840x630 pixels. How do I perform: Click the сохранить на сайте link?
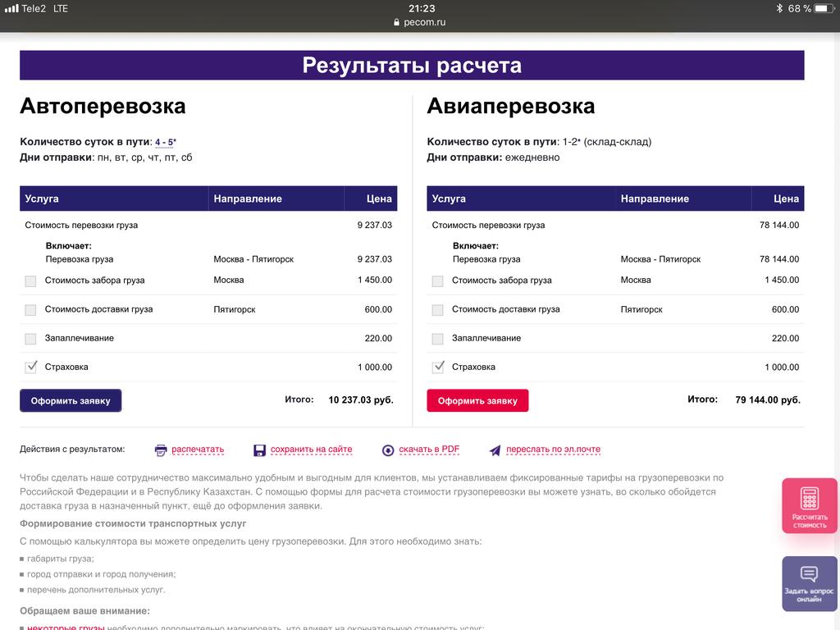point(311,450)
